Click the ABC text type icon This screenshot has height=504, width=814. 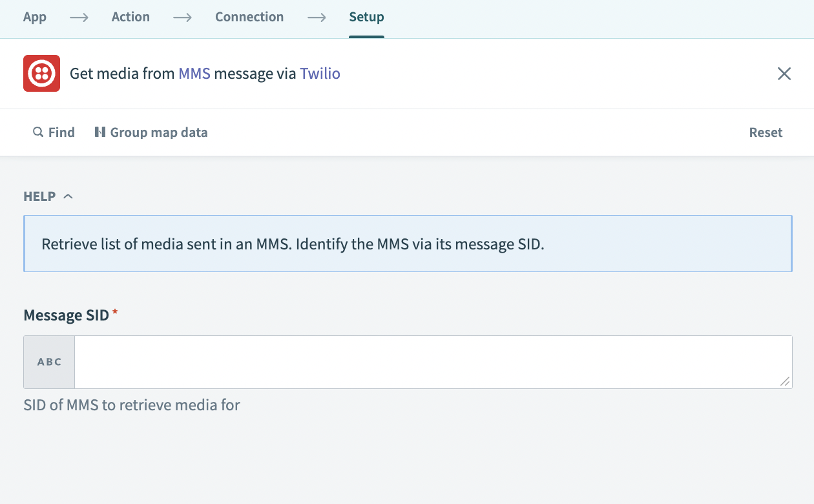point(50,362)
